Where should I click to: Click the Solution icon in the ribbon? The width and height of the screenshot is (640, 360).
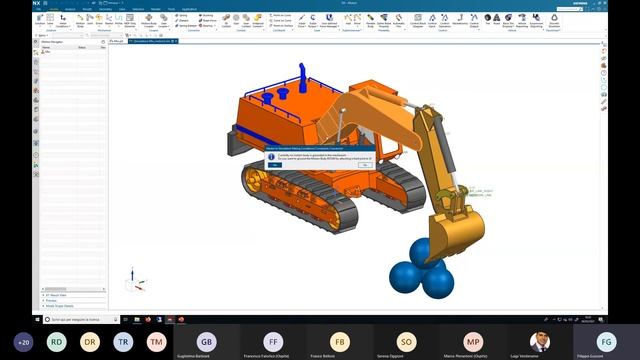click(40, 20)
